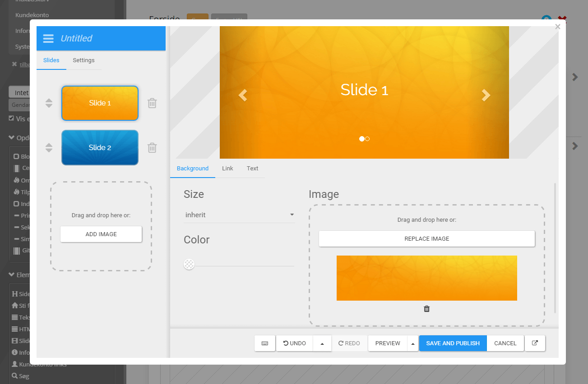Switch to the Slides tab

pyautogui.click(x=51, y=60)
